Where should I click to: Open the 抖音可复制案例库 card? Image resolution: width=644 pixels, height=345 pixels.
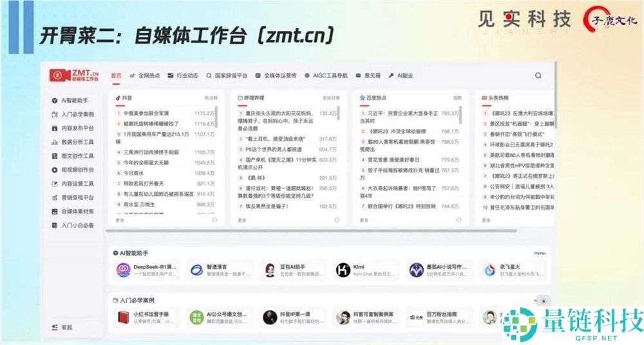(366, 317)
